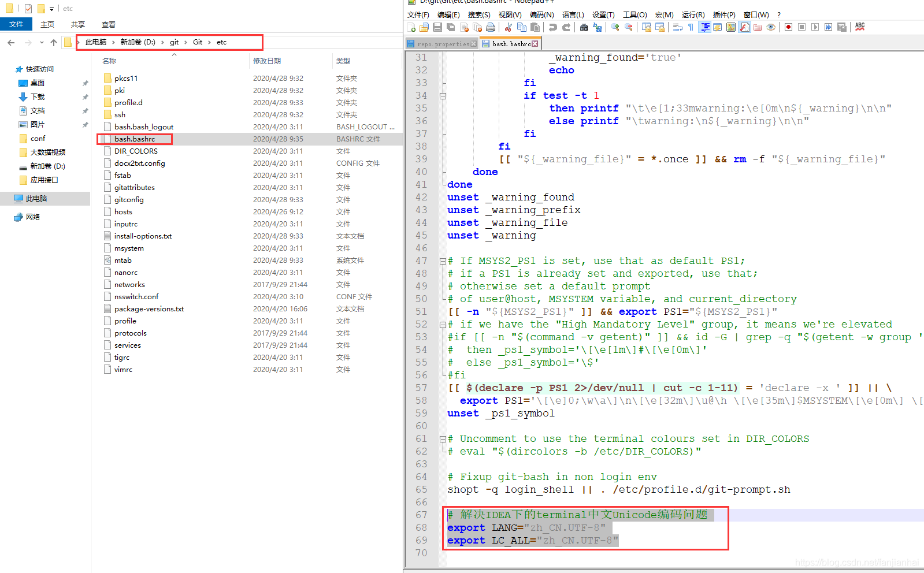Click the blue 文件 tab in Explorer
The width and height of the screenshot is (924, 573).
[x=16, y=24]
